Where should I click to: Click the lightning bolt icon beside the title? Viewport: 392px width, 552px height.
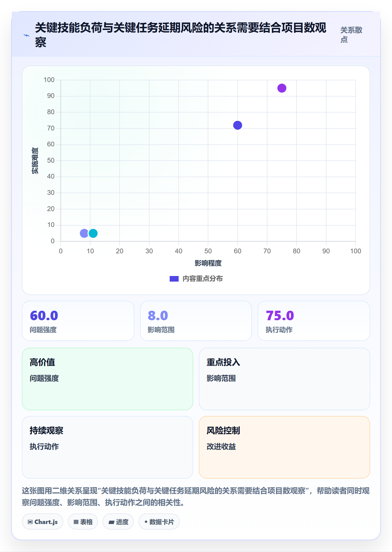[x=26, y=35]
